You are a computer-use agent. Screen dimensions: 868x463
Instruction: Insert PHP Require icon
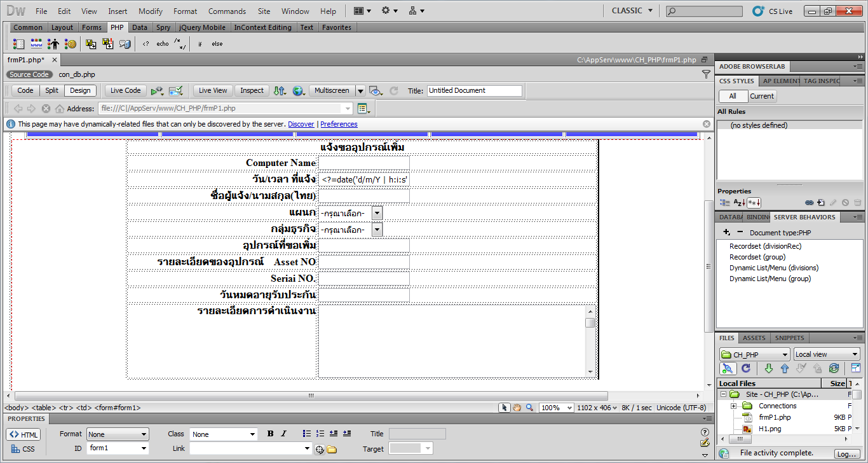[108, 44]
